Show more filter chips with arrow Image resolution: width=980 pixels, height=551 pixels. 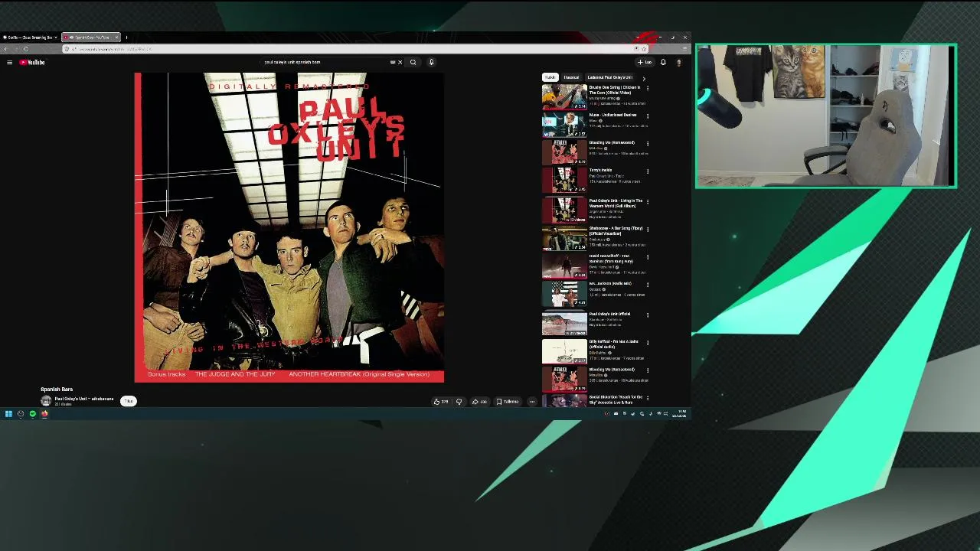point(644,78)
